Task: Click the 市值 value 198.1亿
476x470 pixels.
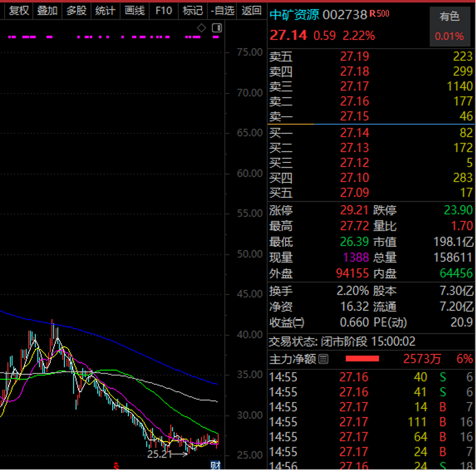Action: pyautogui.click(x=453, y=242)
